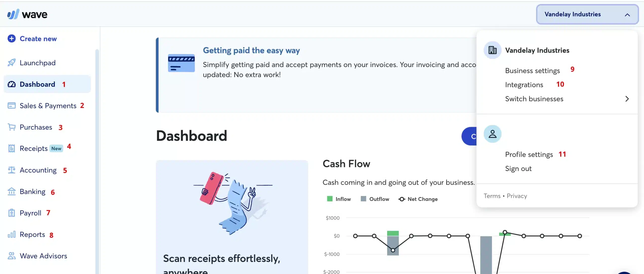Click Sign out from the profile menu
The image size is (644, 274).
tap(518, 169)
